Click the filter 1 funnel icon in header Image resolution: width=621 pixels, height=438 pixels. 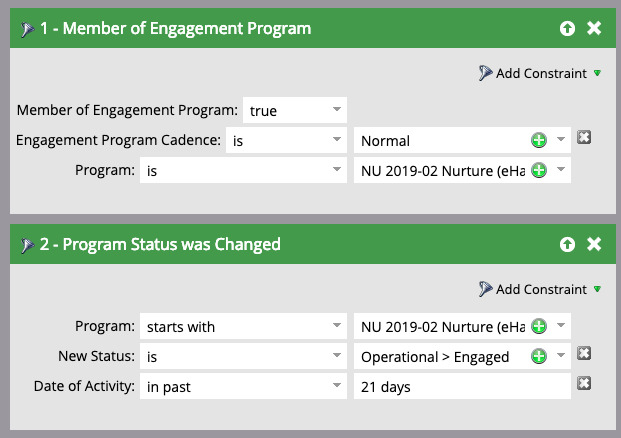[27, 29]
